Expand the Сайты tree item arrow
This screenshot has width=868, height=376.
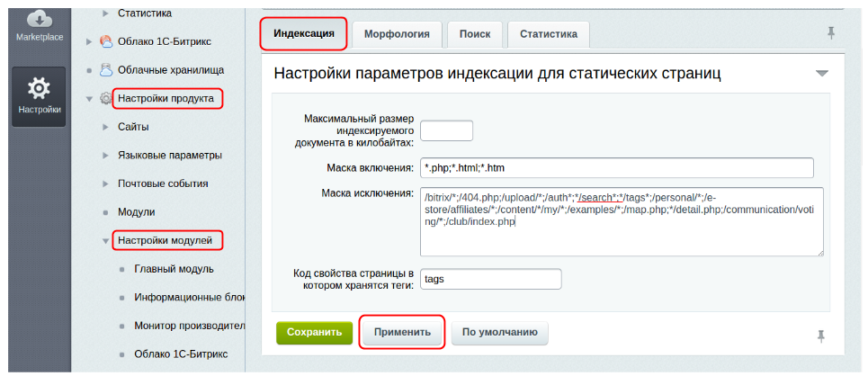point(105,127)
